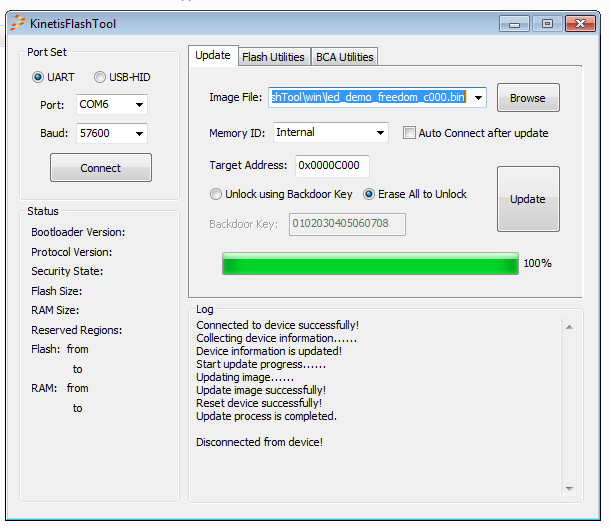Click 'Update process is completed.' log line
The height and width of the screenshot is (529, 610).
[x=266, y=416]
